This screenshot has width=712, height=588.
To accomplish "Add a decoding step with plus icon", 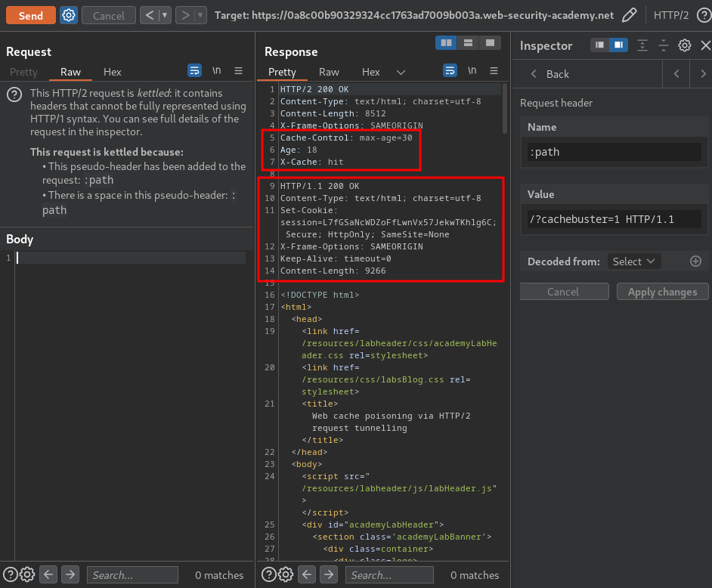I will click(695, 262).
